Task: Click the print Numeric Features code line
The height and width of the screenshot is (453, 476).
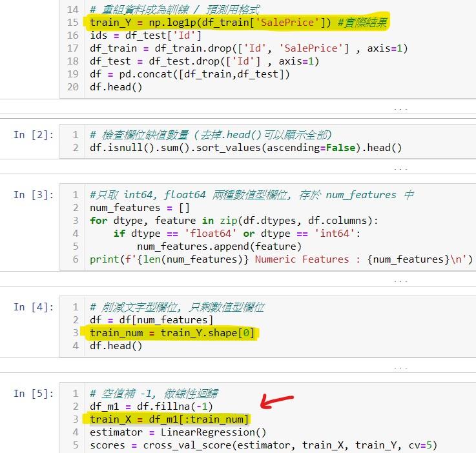Action: point(281,259)
